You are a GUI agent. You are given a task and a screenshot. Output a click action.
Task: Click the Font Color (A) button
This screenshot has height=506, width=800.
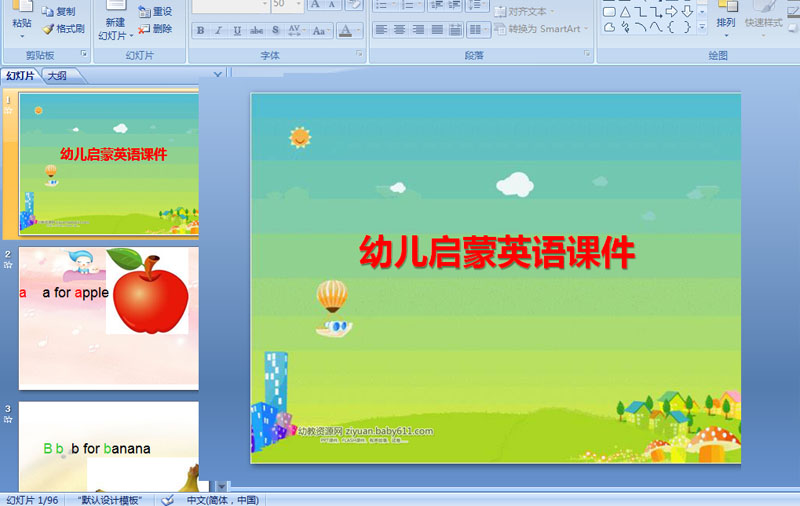[345, 31]
